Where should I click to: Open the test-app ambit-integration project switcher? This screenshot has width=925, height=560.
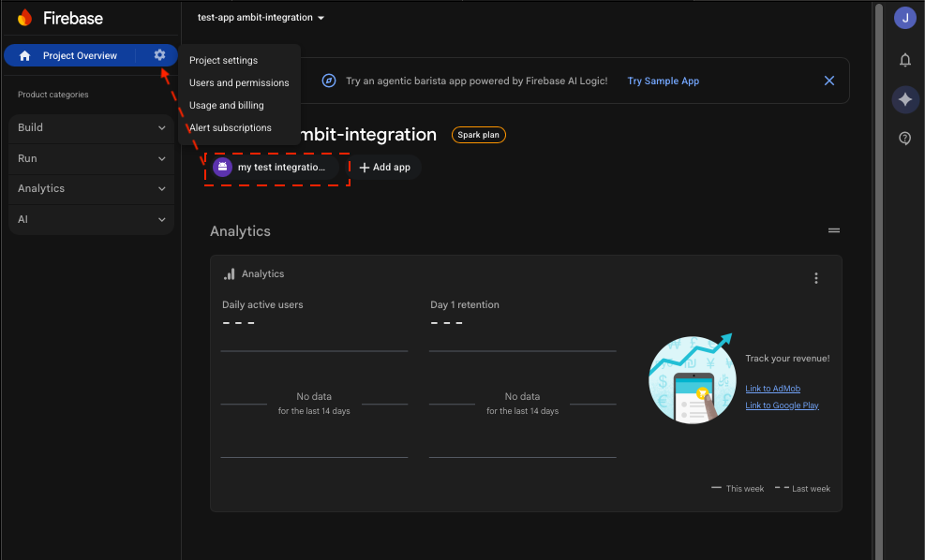point(259,17)
